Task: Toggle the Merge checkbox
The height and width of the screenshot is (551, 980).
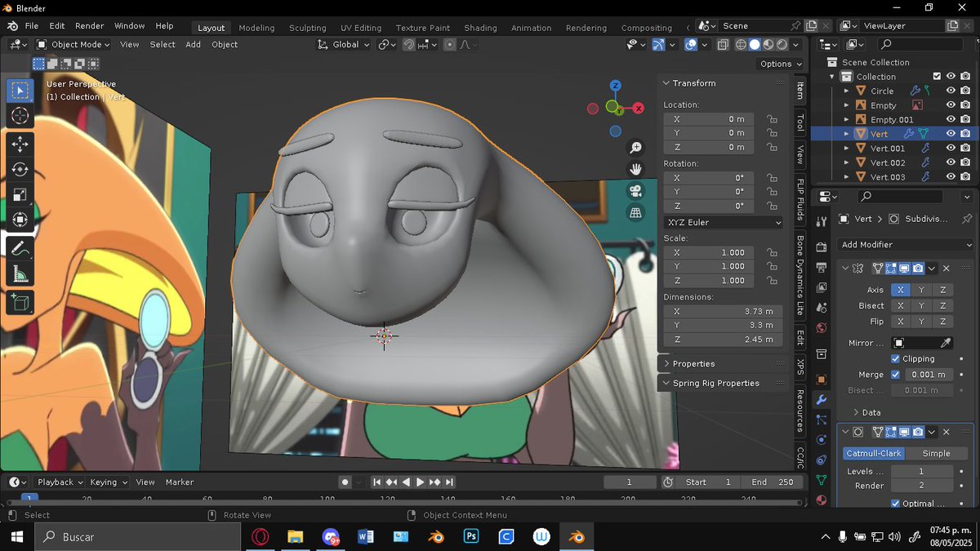Action: point(896,375)
